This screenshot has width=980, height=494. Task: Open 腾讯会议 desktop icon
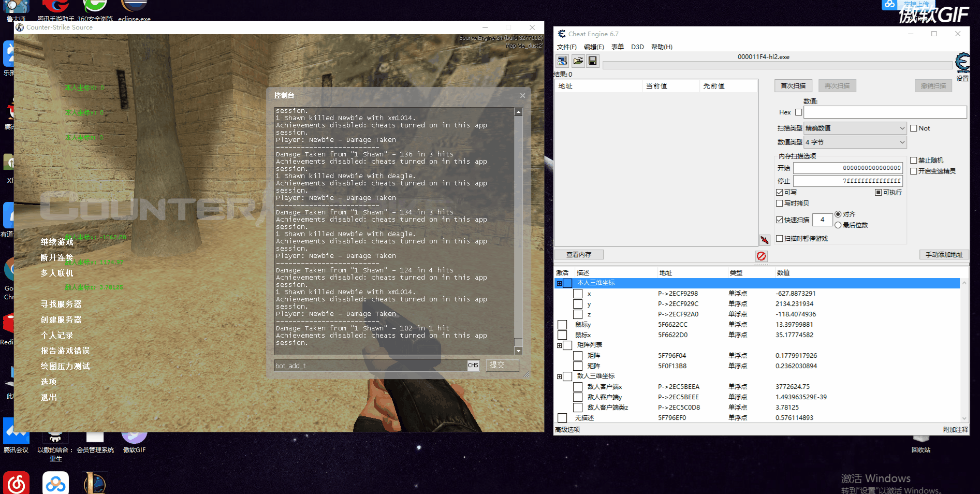pos(16,436)
